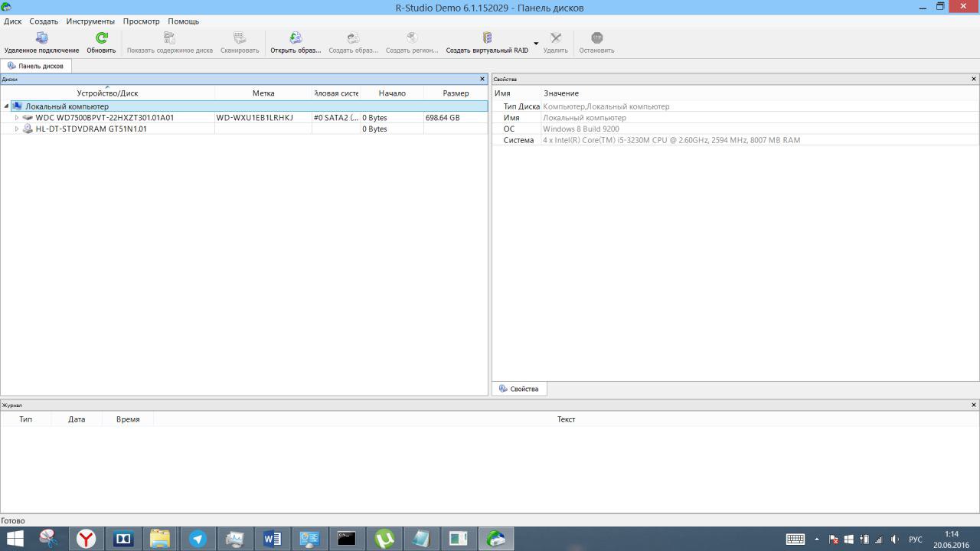Open Telegram from the taskbar
980x551 pixels.
198,539
